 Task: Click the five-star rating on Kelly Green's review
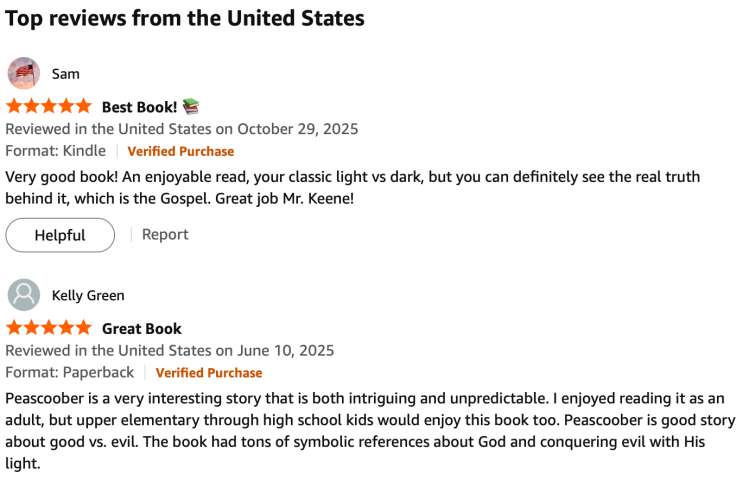point(48,328)
